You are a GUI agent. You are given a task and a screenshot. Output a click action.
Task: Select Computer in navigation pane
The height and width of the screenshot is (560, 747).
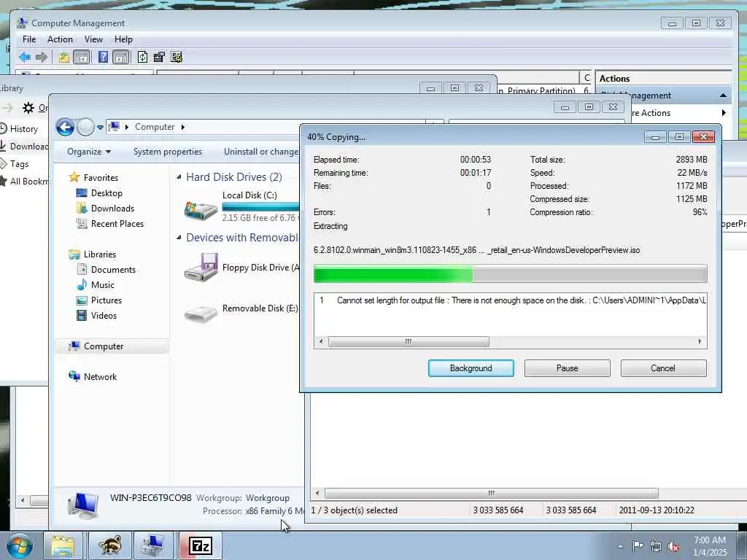pos(104,346)
